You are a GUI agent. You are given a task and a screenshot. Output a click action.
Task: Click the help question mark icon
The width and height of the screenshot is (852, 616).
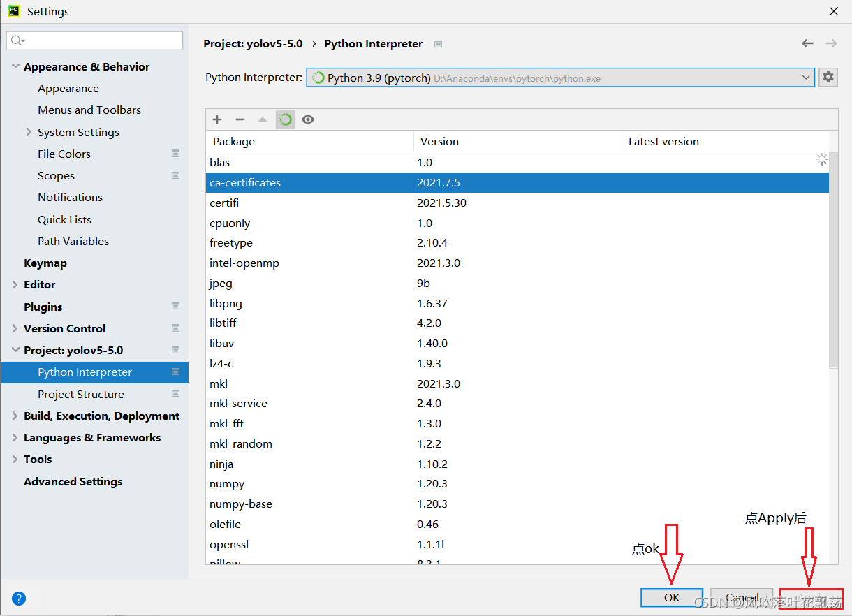coord(19,598)
